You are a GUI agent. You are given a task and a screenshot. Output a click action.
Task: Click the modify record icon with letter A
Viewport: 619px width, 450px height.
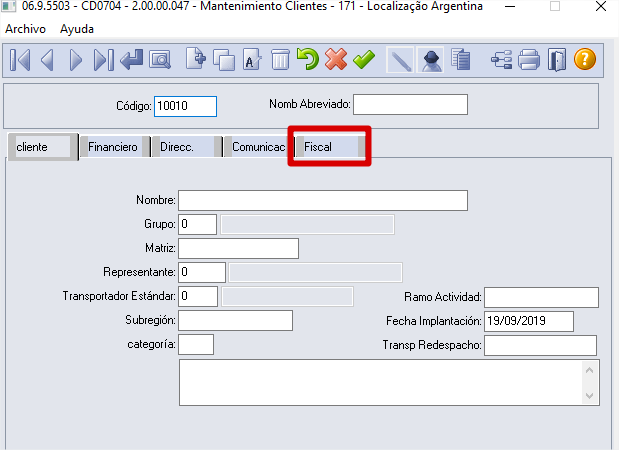252,60
